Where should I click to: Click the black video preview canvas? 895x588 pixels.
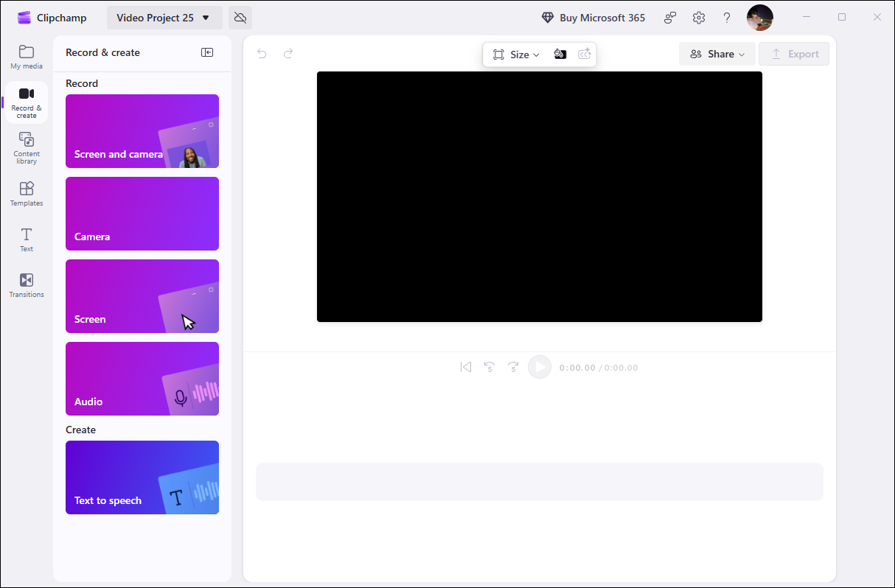pyautogui.click(x=540, y=197)
